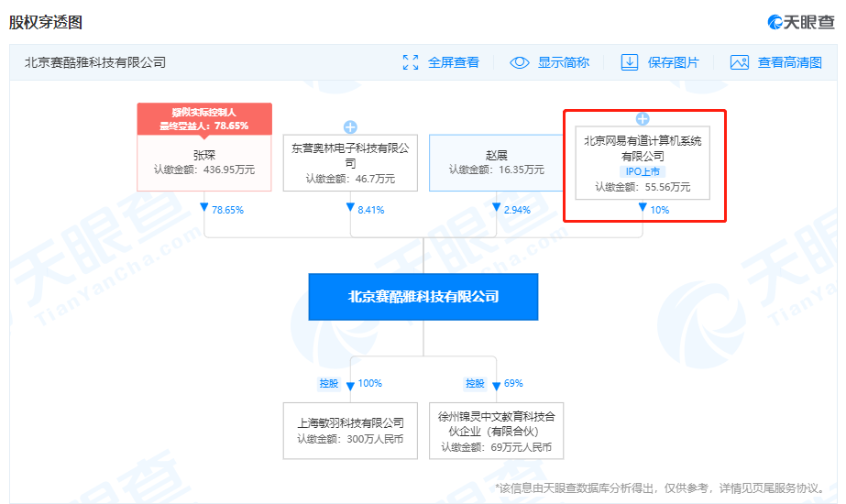Open 查看高清图 link

789,62
